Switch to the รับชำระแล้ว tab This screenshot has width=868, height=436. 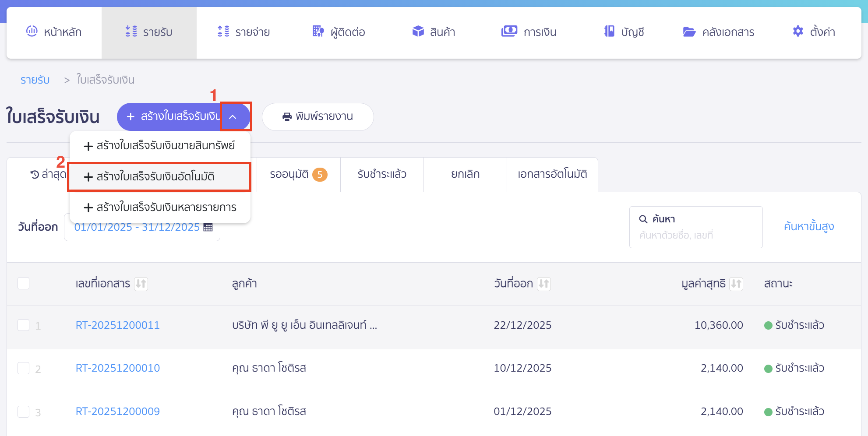tap(381, 174)
